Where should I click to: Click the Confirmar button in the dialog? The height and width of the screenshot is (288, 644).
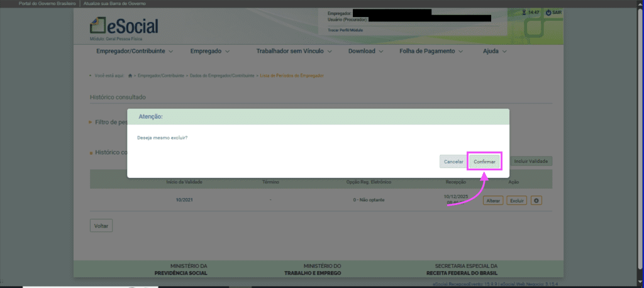tap(484, 162)
